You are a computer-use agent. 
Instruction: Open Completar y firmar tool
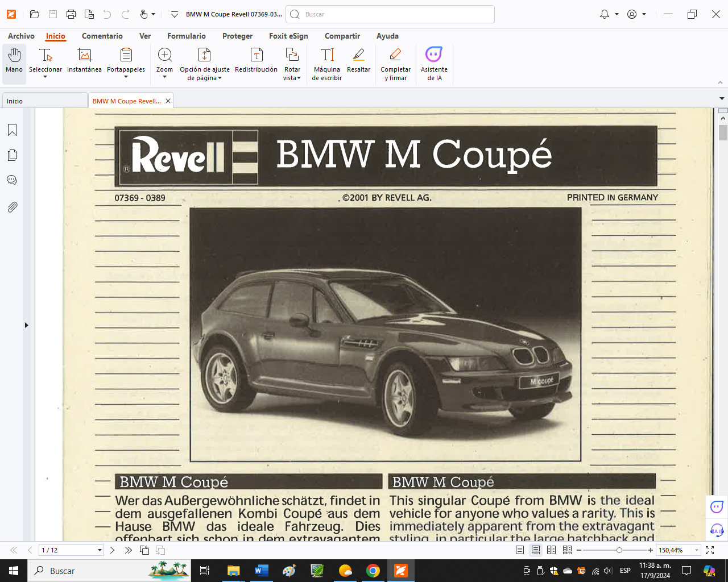(395, 64)
